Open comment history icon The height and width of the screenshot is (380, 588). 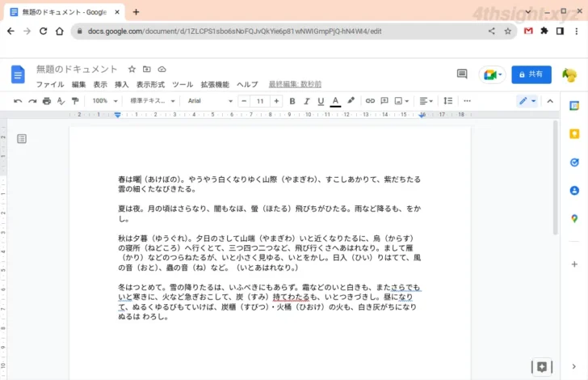click(462, 74)
